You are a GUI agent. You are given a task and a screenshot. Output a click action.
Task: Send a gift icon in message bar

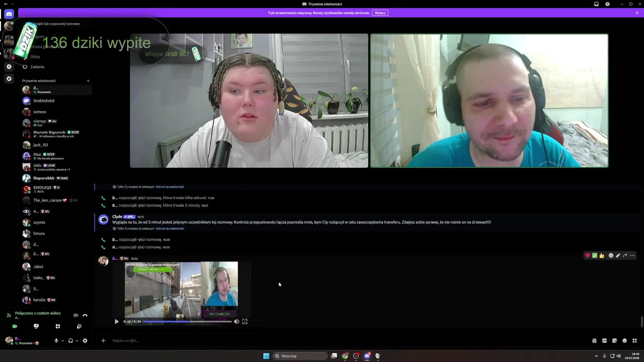pos(594,340)
